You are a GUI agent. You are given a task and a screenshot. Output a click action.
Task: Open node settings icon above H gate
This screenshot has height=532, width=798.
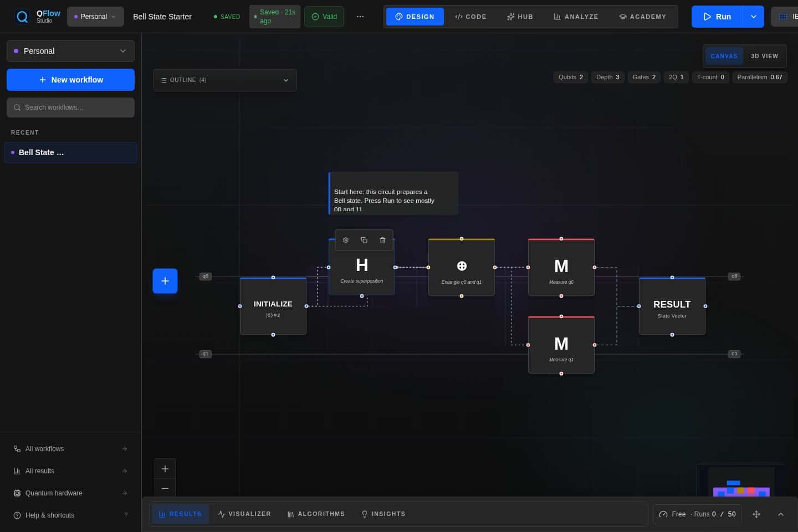(346, 240)
